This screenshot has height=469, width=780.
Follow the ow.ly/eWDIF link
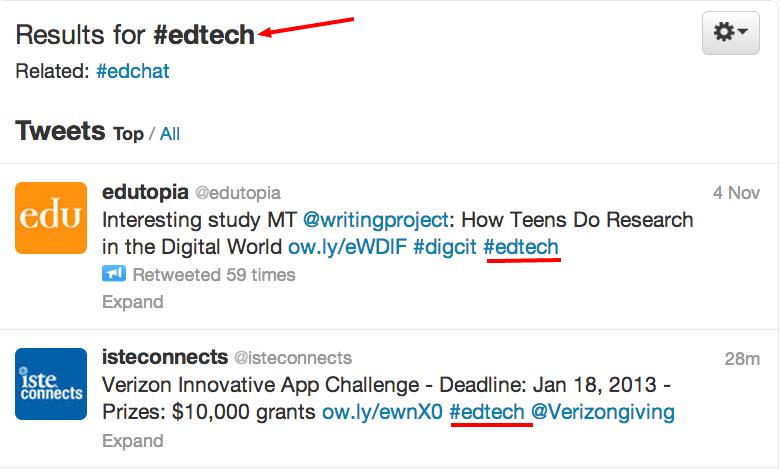tap(347, 247)
